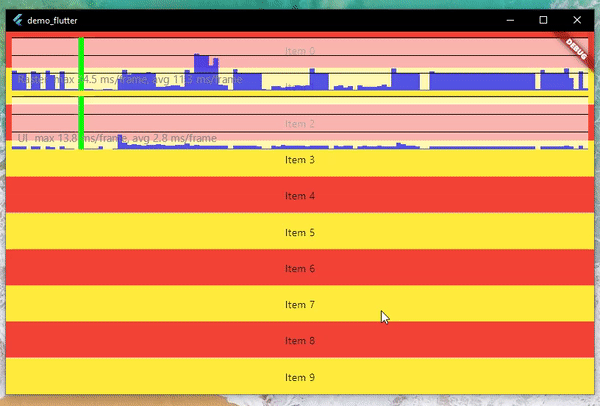Select the Item 9 row

[300, 376]
